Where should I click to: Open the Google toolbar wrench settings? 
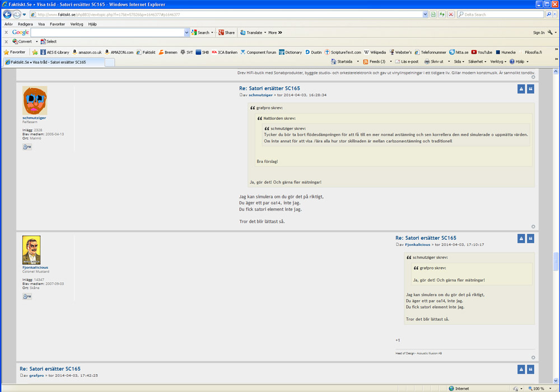(550, 32)
